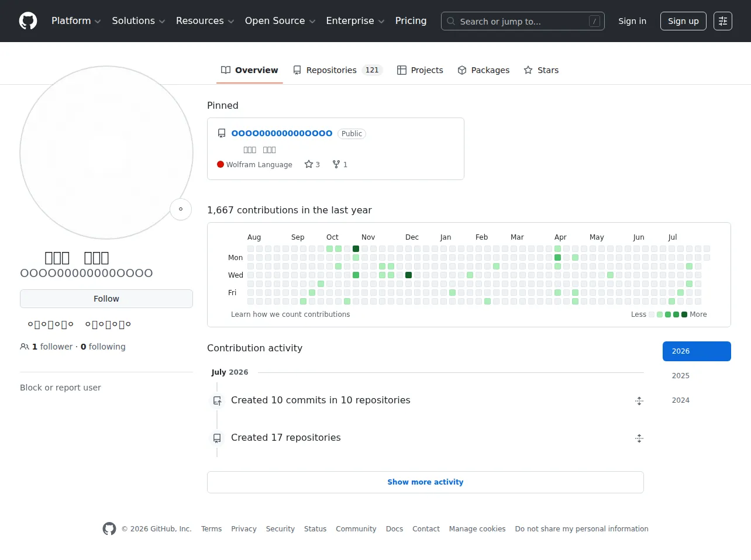Viewport: 751px width, 560px height.
Task: Click Show more activity
Action: pyautogui.click(x=425, y=482)
